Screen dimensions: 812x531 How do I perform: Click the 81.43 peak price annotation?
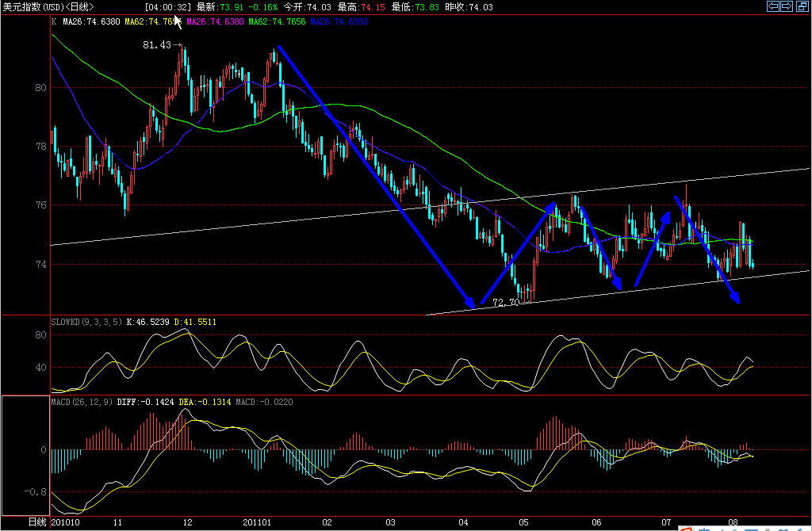click(157, 45)
